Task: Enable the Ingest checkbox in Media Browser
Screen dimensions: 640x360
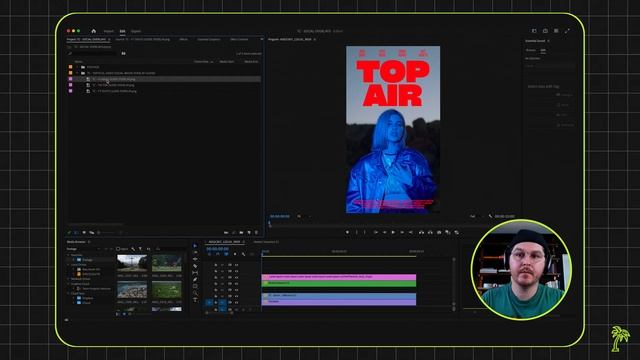Action: click(118, 249)
